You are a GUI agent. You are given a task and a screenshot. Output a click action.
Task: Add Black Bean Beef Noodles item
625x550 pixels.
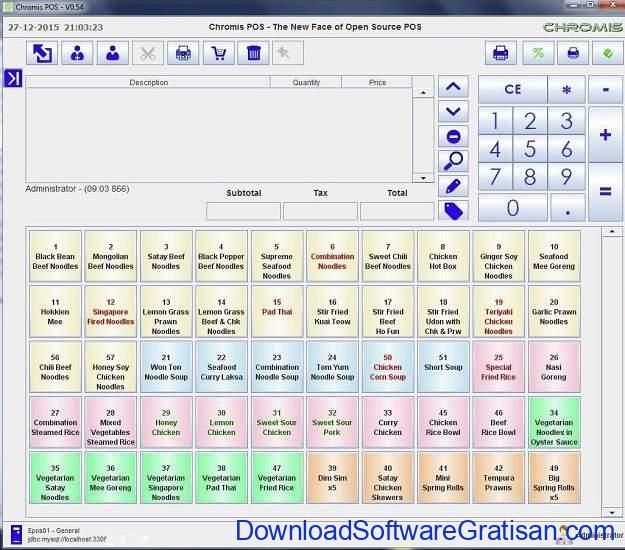click(x=55, y=256)
